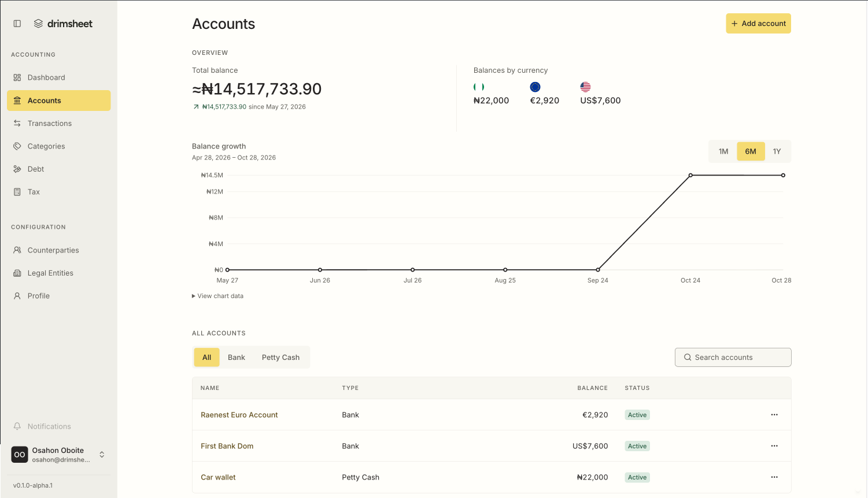The height and width of the screenshot is (498, 868).
Task: Switch chart range to 1Y
Action: point(777,151)
